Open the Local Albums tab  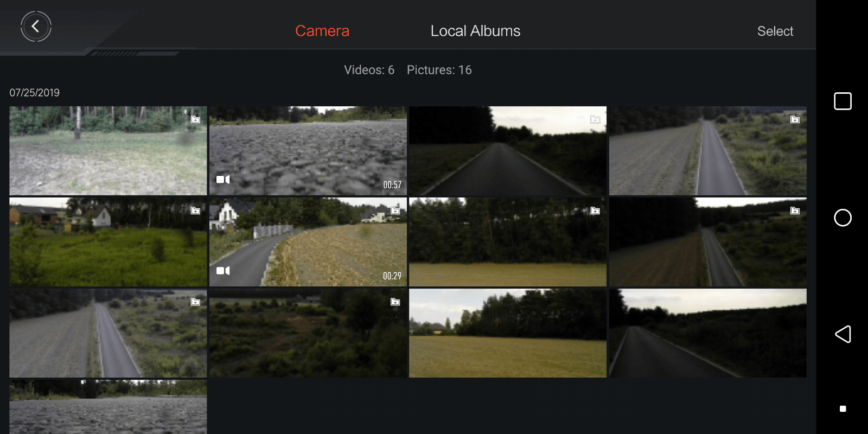point(475,31)
